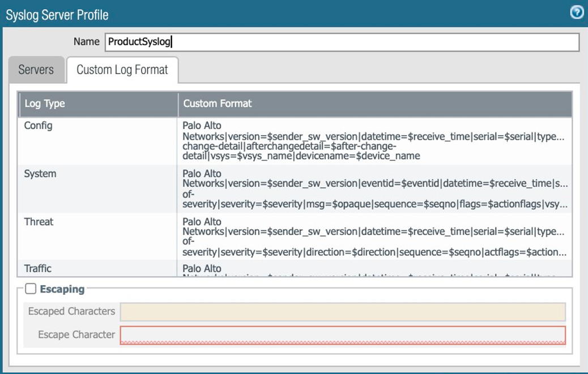This screenshot has height=374, width=588.
Task: Open the System custom format text
Action: [374, 189]
